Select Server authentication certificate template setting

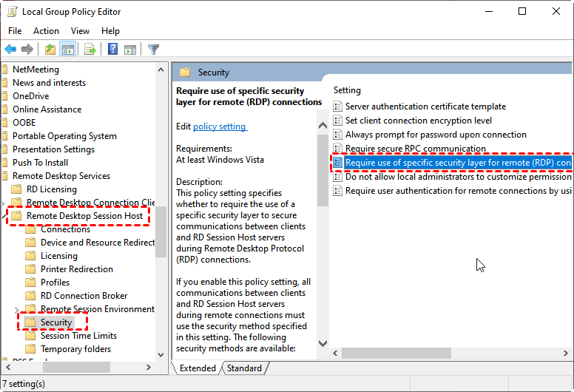click(x=425, y=107)
